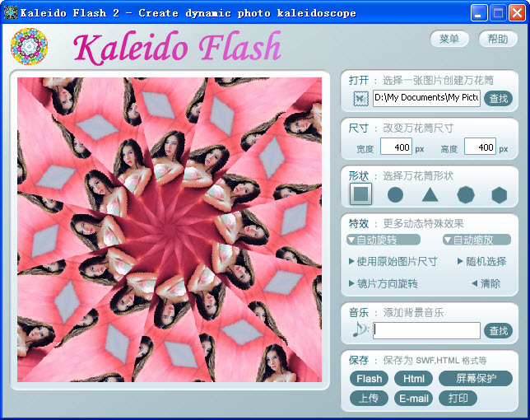Viewport: 530px width, 420px height.
Task: Open the 自动缩放 dropdown
Action: click(477, 240)
